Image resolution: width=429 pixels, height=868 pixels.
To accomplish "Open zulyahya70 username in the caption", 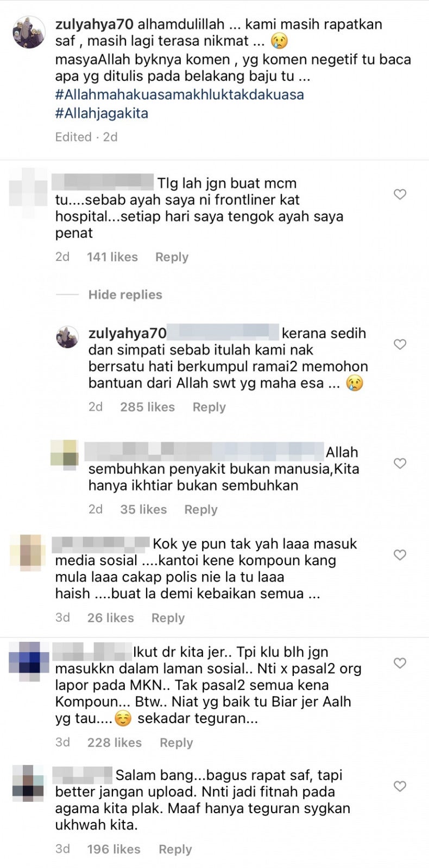I will (94, 24).
